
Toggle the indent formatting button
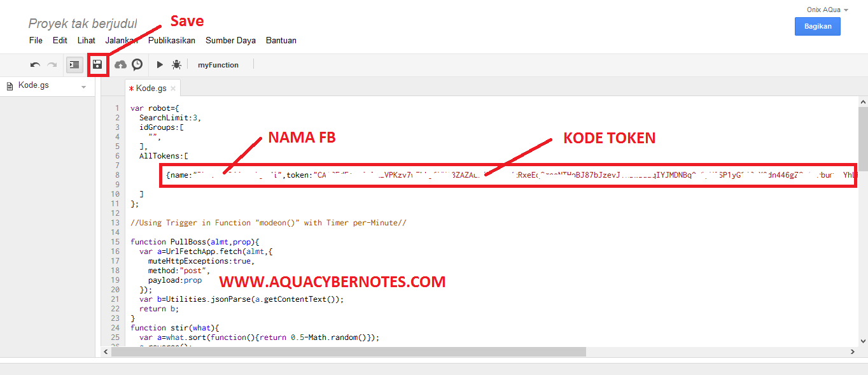(x=74, y=65)
